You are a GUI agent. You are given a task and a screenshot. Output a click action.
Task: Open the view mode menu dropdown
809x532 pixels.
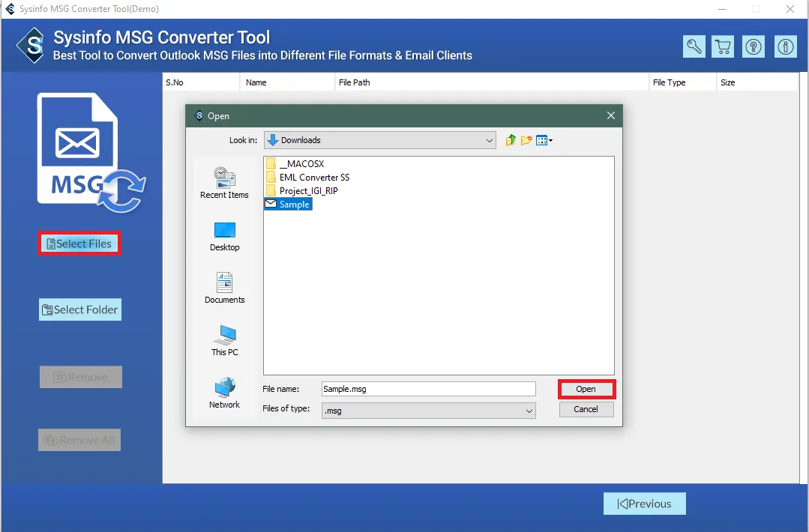click(x=545, y=140)
